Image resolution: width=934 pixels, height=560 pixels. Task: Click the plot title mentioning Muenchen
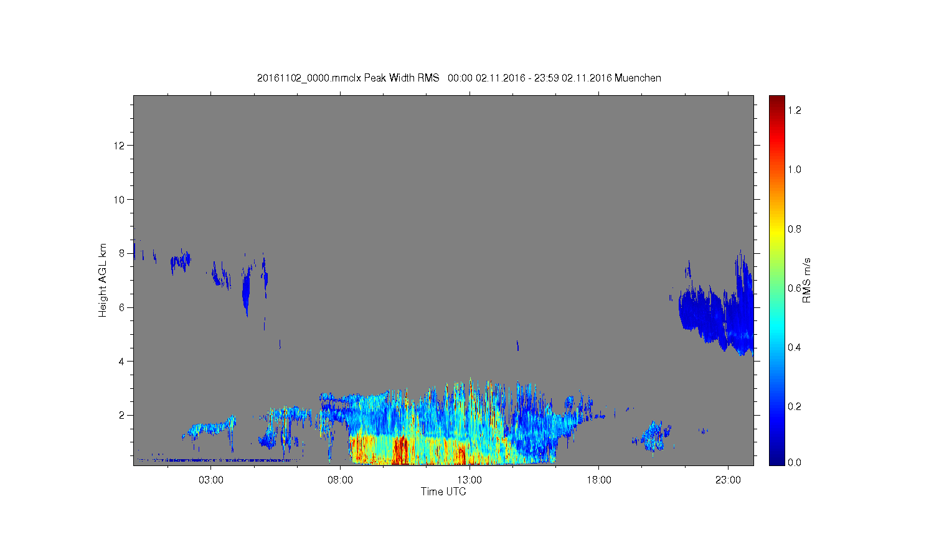pyautogui.click(x=459, y=78)
